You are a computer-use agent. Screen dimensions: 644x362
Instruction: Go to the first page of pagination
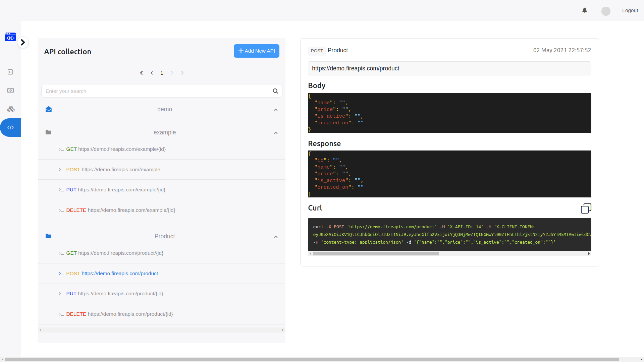142,73
